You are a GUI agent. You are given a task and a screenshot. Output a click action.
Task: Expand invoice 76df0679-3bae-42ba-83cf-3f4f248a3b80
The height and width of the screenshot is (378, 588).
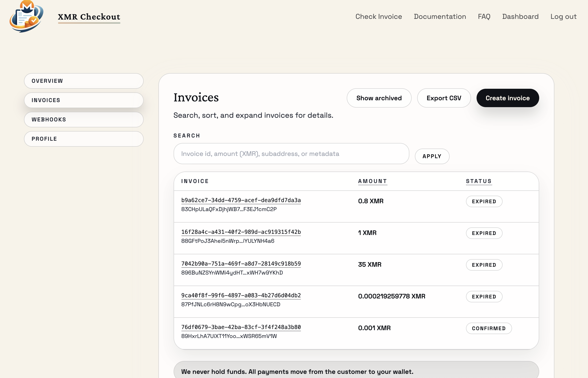click(x=241, y=327)
